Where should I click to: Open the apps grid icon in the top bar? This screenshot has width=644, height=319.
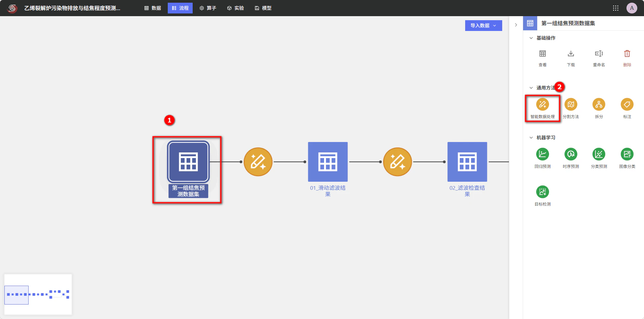point(615,8)
